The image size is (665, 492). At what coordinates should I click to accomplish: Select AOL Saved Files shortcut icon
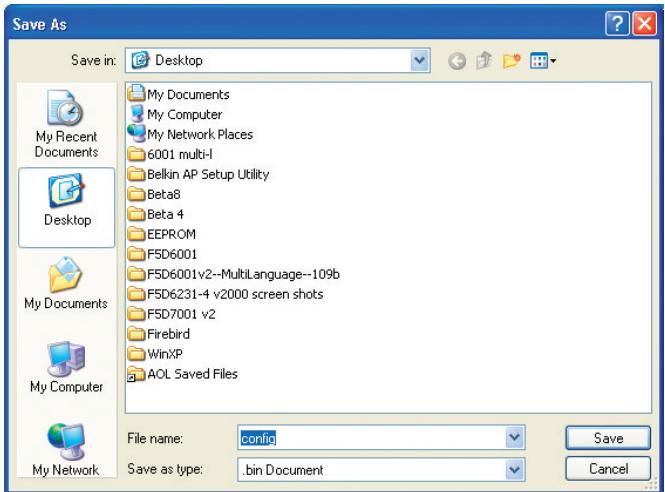coord(137,374)
